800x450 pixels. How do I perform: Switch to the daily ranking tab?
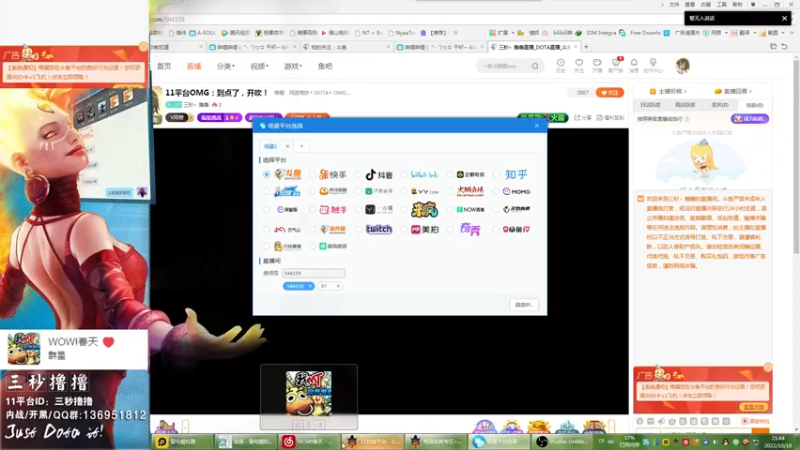click(x=651, y=105)
